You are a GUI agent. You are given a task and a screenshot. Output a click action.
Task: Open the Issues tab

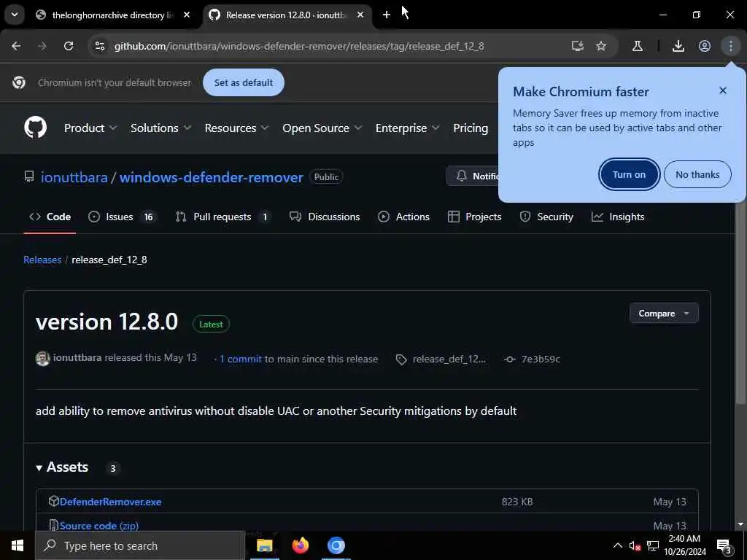pos(123,217)
